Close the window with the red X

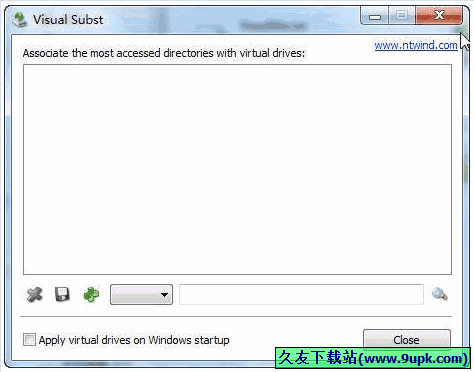pos(439,15)
